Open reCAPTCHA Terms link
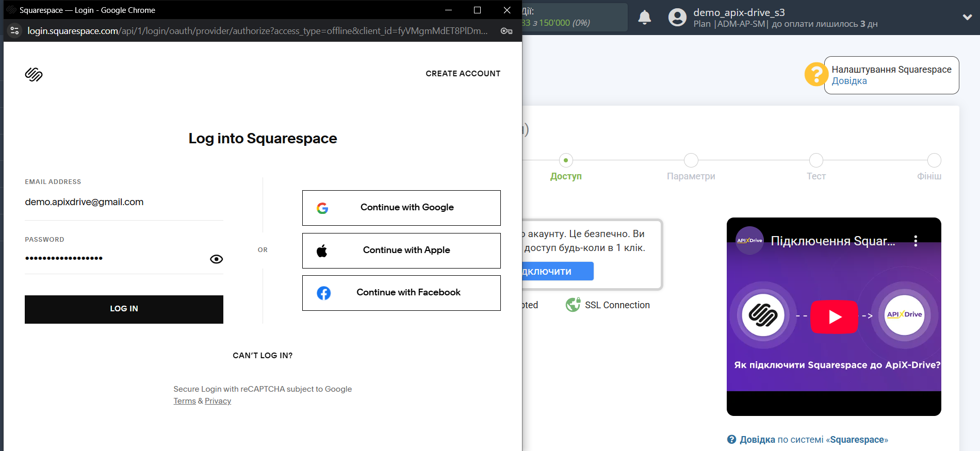This screenshot has width=980, height=451. (x=185, y=401)
